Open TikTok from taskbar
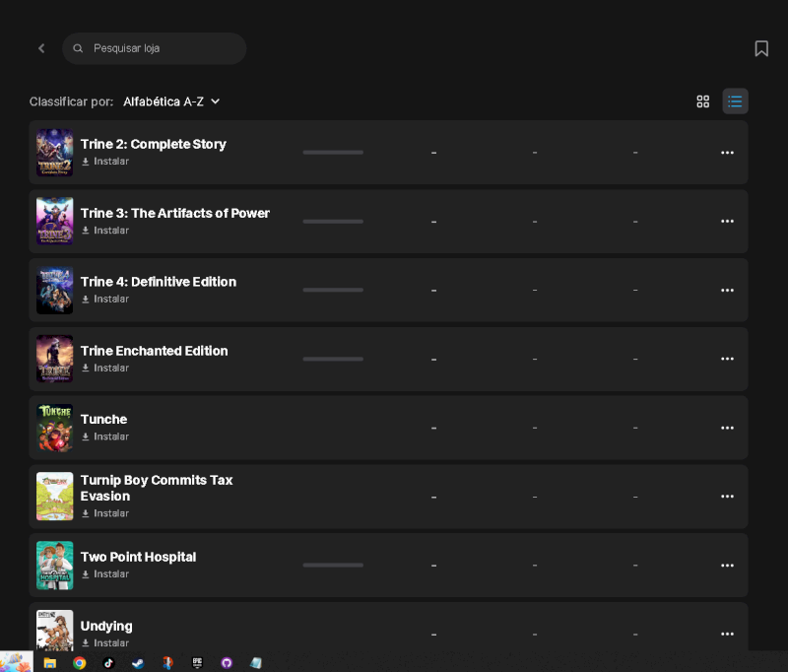The width and height of the screenshot is (788, 672). 108,663
